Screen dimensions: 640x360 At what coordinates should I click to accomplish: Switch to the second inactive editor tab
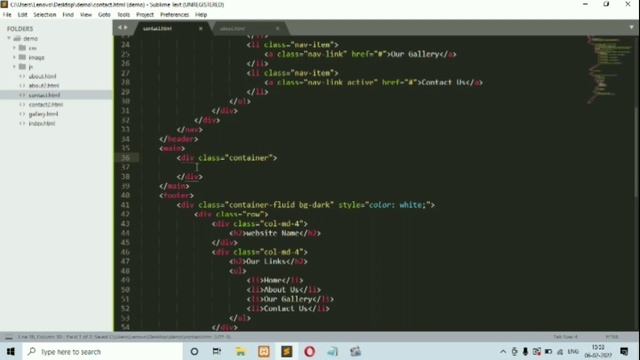pos(232,29)
